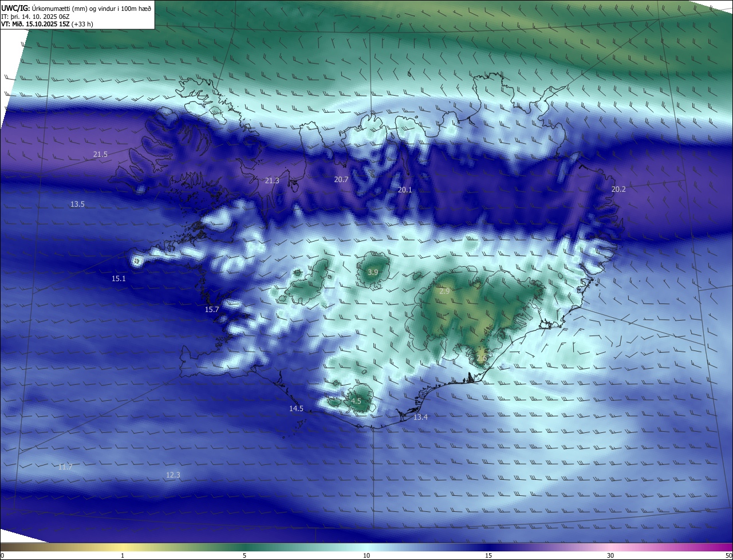The width and height of the screenshot is (733, 560).
Task: Click the 20.7 value label
Action: click(x=341, y=180)
